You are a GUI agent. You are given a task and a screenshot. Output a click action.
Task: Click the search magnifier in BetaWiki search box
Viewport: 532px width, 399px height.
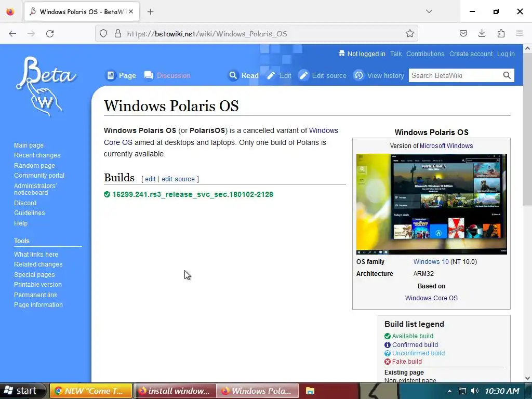pos(507,75)
